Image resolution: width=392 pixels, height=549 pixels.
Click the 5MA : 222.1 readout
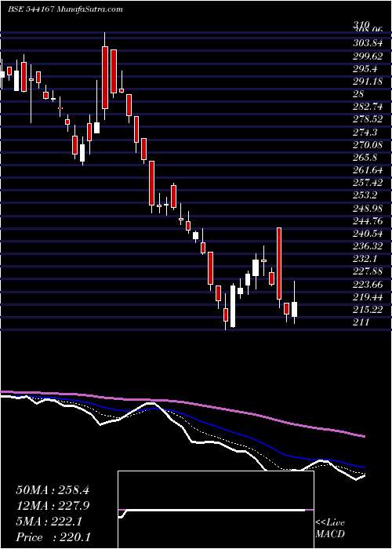pyautogui.click(x=49, y=522)
